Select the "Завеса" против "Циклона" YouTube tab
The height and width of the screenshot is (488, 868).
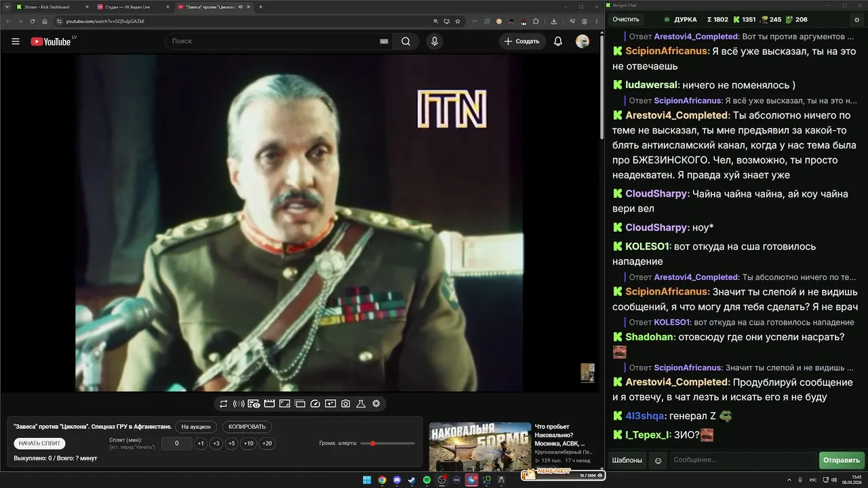tap(214, 7)
